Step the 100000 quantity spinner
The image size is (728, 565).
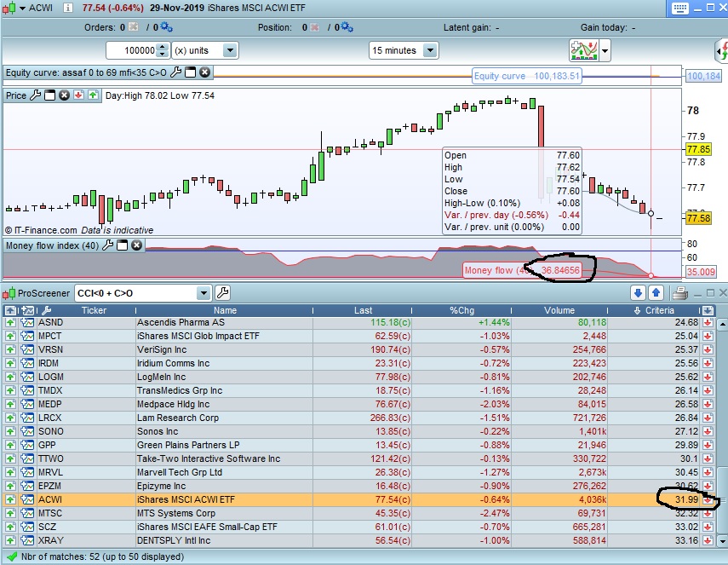click(163, 50)
